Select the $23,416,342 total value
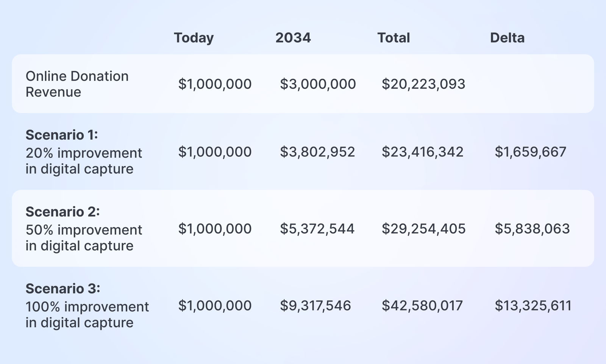The height and width of the screenshot is (364, 606). (x=422, y=152)
